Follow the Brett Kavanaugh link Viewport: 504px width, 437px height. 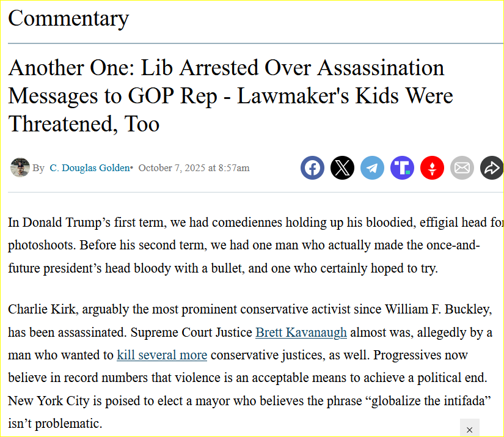tap(301, 332)
